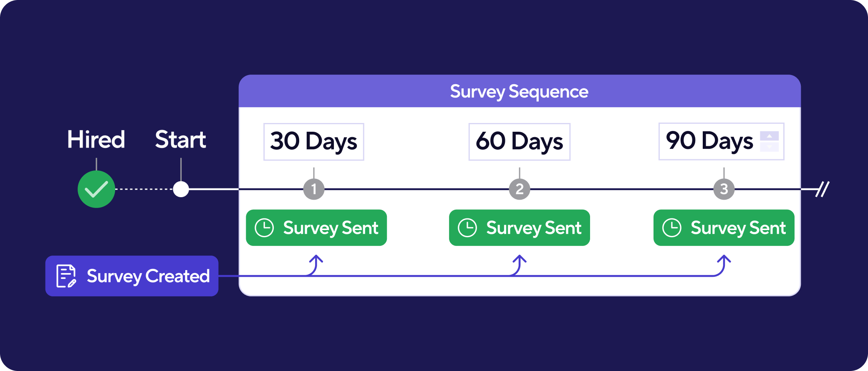Click the Survey Created button
Image resolution: width=868 pixels, height=371 pixels.
pos(132,276)
